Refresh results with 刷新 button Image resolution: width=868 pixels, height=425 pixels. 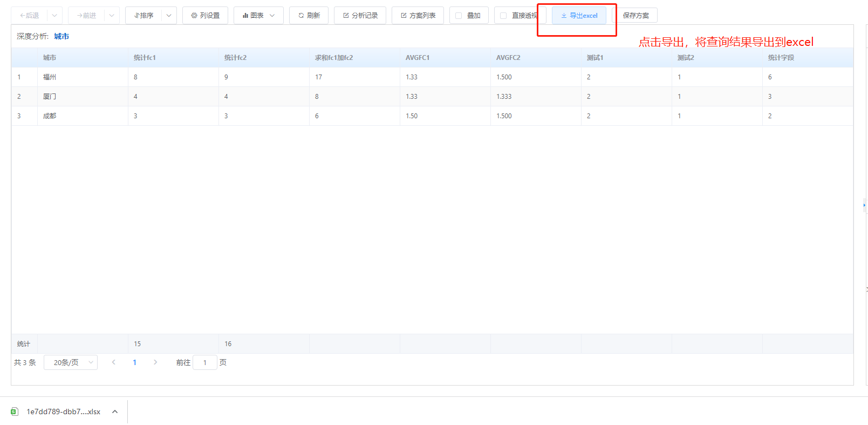coord(309,16)
